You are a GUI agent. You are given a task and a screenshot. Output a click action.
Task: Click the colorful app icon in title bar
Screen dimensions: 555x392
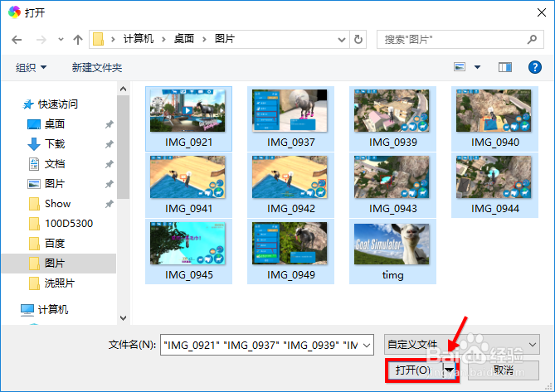pyautogui.click(x=14, y=12)
